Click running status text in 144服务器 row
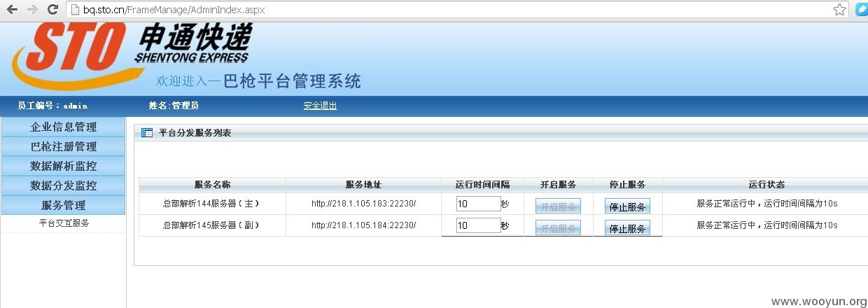The height and width of the screenshot is (308, 868). click(x=766, y=204)
